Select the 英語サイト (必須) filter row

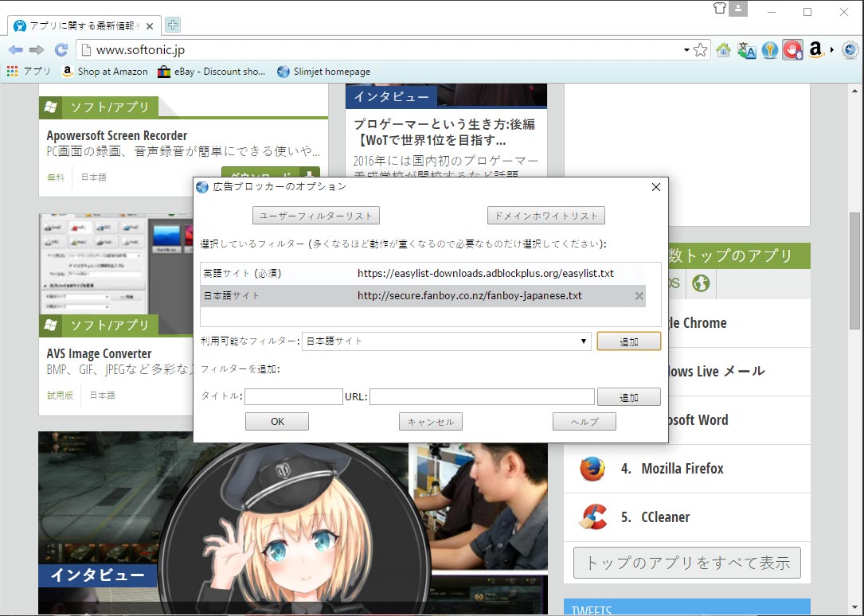click(423, 274)
